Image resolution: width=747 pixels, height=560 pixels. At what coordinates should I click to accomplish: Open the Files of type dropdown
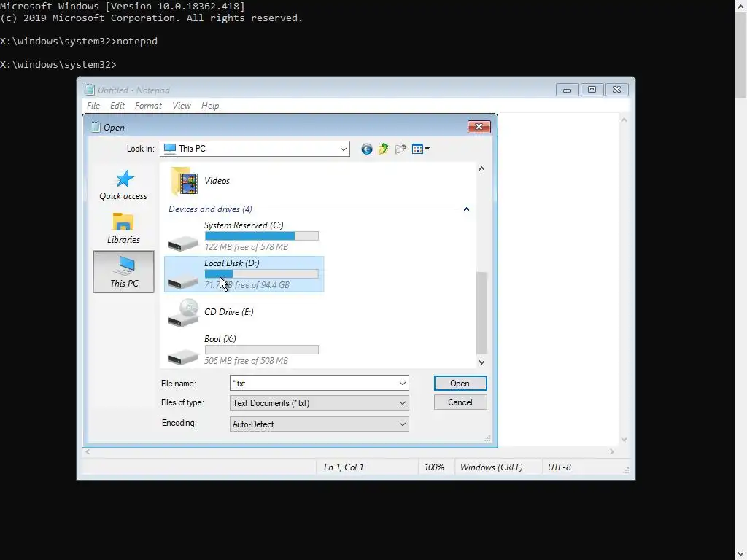point(320,402)
